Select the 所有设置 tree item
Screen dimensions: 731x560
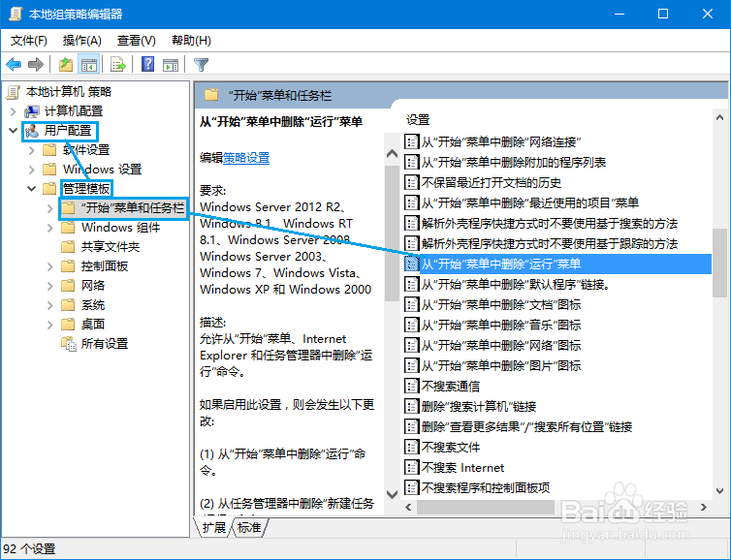pyautogui.click(x=105, y=344)
